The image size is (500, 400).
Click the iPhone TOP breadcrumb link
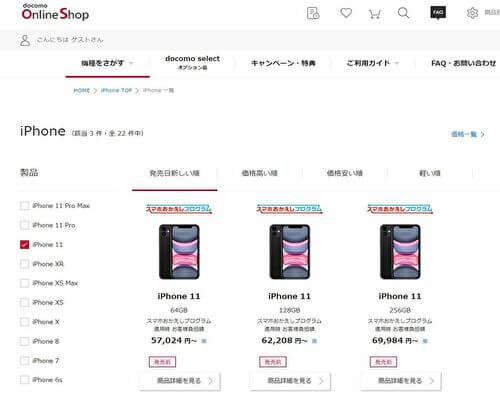(x=116, y=90)
